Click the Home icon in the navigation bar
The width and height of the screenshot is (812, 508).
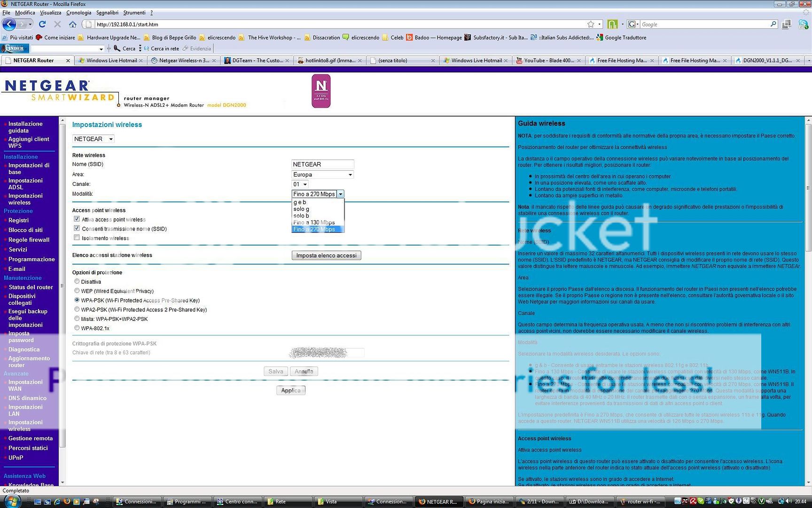[x=72, y=24]
